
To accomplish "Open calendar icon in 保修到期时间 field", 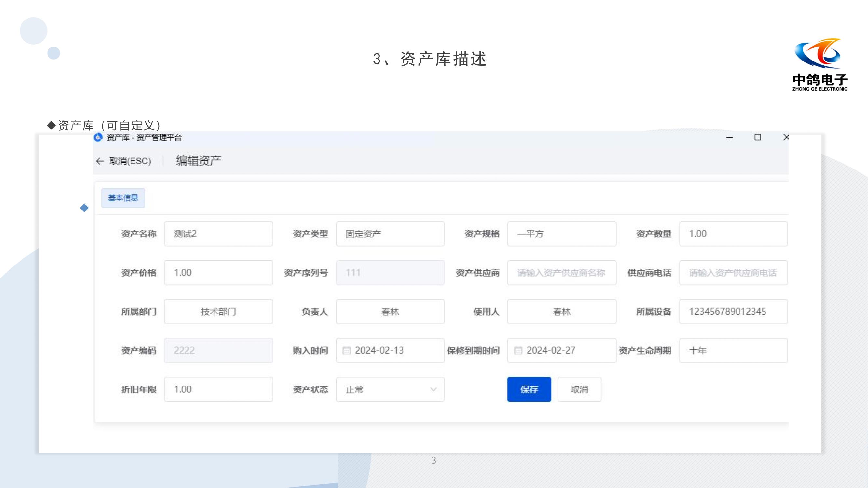I will coord(518,351).
